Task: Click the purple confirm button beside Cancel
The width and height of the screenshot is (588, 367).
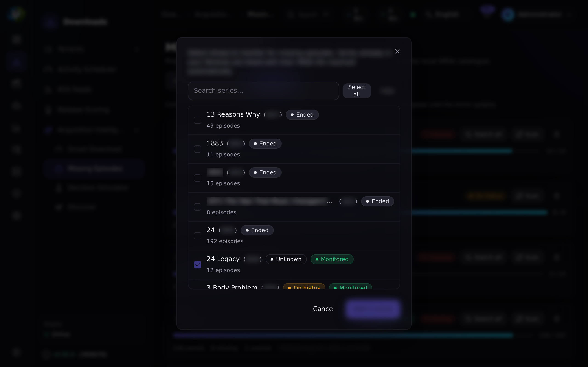Action: [x=373, y=309]
